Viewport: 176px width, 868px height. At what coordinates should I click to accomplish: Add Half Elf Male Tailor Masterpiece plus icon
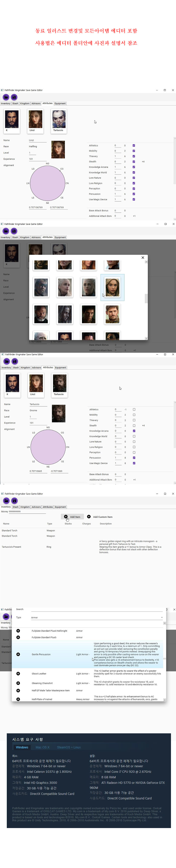point(18,690)
